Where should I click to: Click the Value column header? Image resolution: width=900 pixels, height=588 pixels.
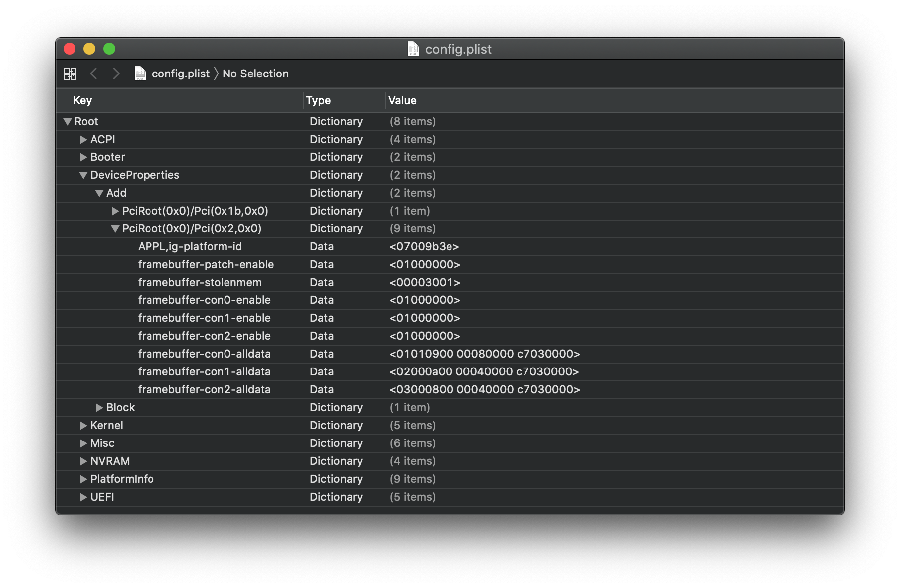(402, 100)
